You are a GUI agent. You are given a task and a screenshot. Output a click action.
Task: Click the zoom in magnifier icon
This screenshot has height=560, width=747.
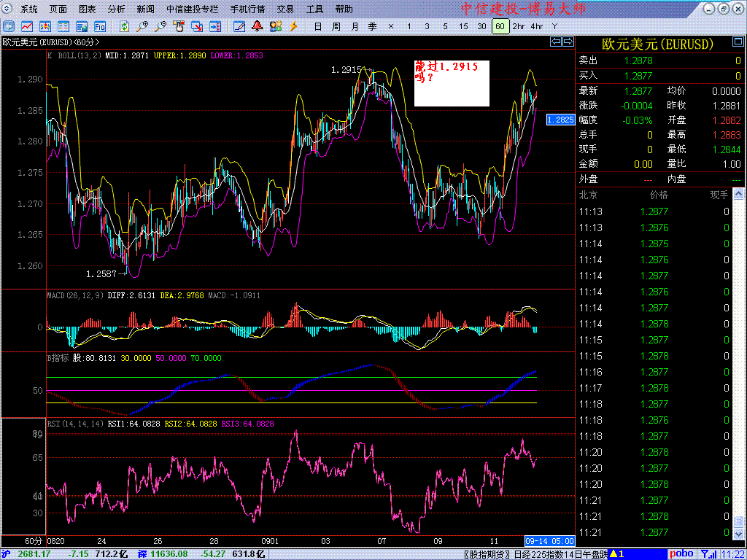(142, 26)
